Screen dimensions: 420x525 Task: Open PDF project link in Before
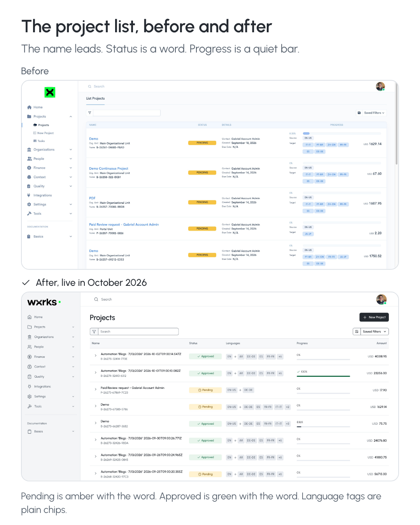click(92, 198)
